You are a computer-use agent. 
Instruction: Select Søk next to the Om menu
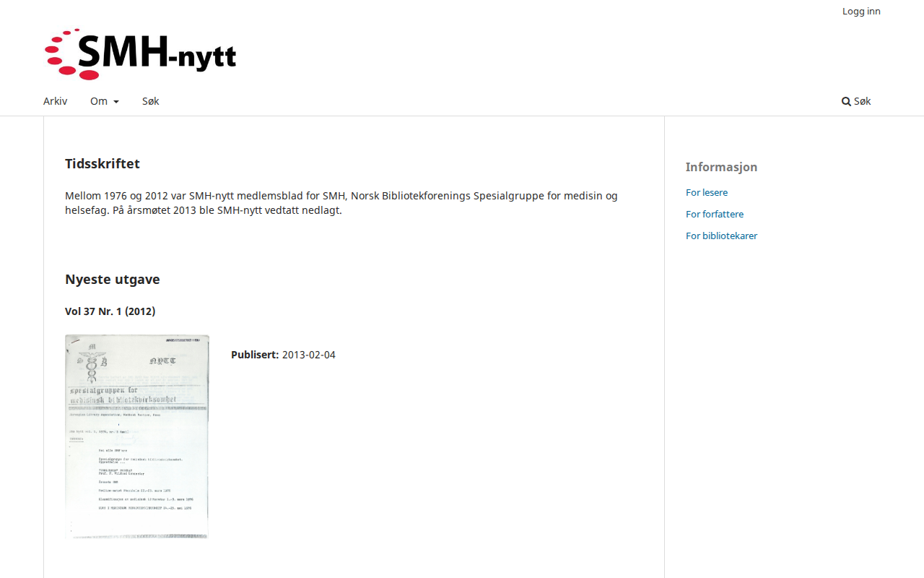click(150, 101)
